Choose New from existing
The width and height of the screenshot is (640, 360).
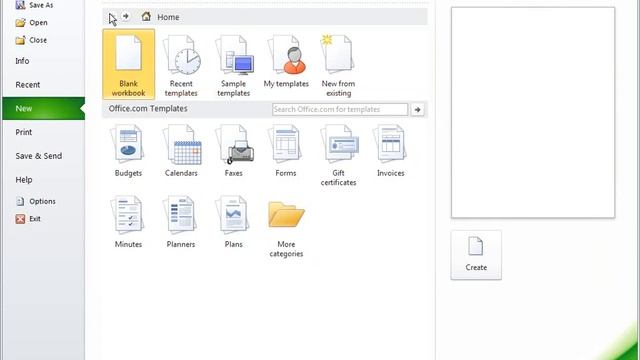click(x=338, y=65)
